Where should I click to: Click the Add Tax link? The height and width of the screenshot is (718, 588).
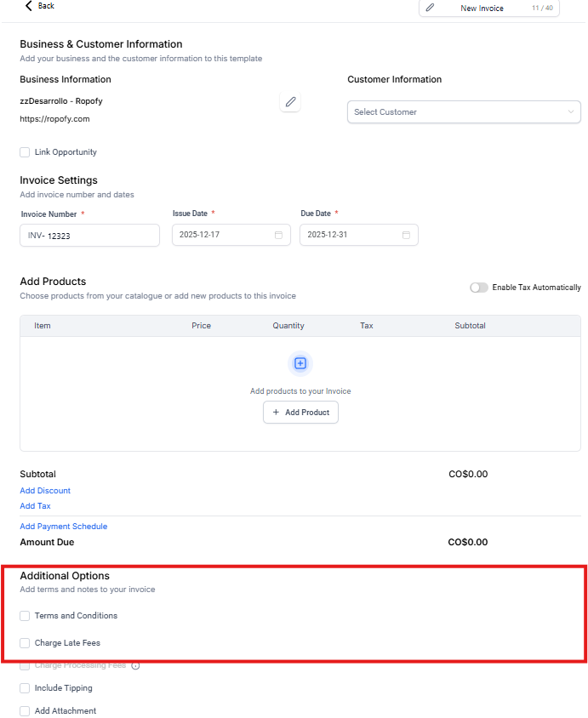coord(35,506)
